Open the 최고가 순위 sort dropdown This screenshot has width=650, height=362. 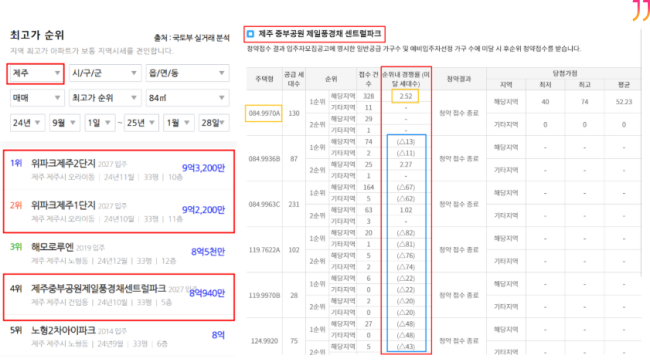point(104,98)
